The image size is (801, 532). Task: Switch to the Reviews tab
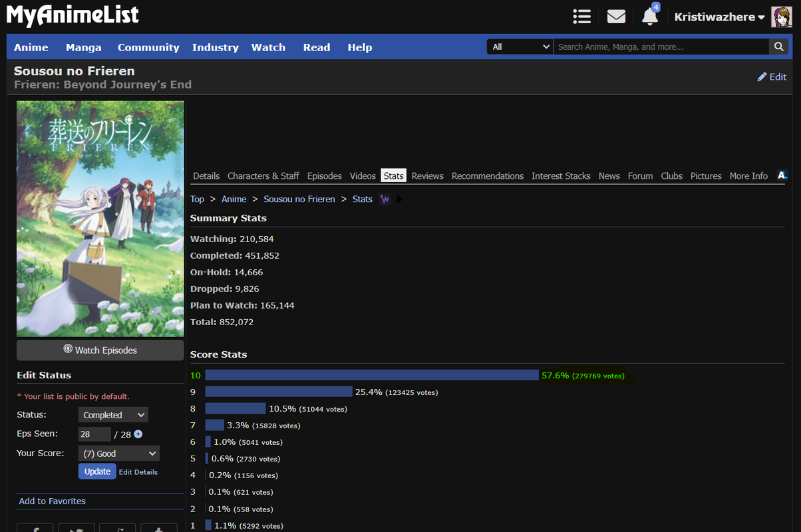coord(428,176)
